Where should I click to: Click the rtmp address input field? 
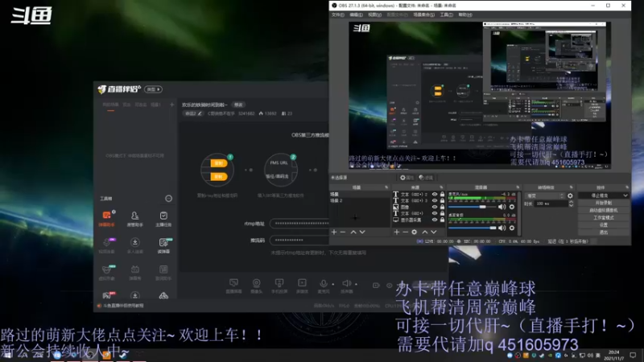click(x=299, y=224)
